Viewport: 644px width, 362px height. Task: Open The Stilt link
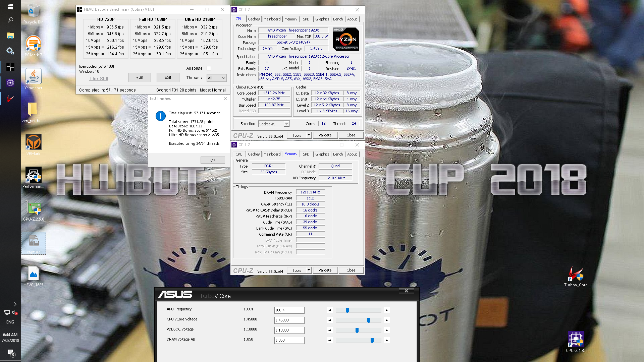[x=99, y=78]
